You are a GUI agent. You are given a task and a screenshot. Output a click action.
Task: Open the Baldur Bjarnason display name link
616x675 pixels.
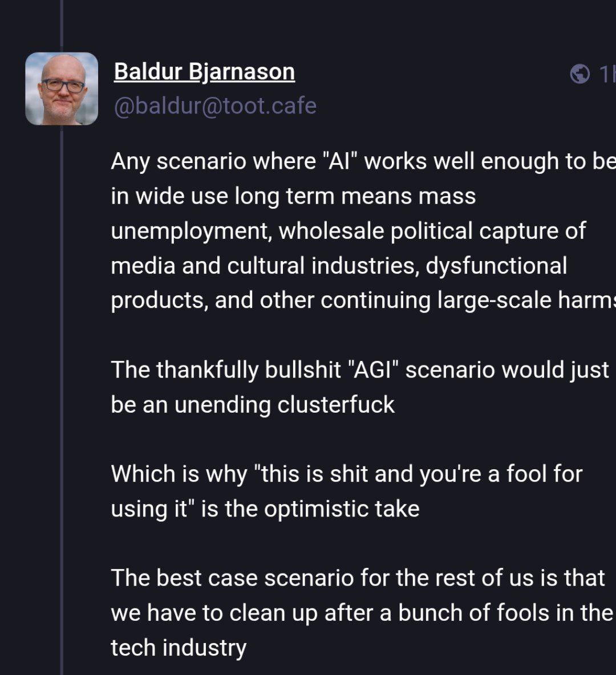point(204,72)
